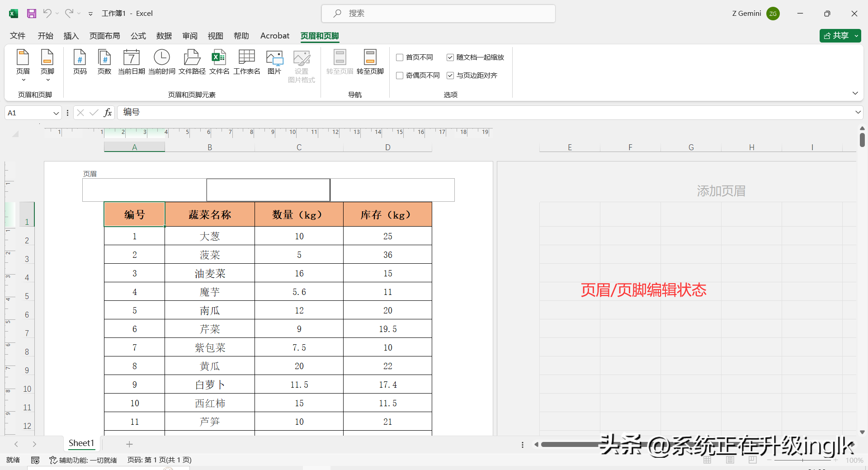Viewport: 868px width, 470px height.
Task: Click the Search (搜索) input box
Action: click(439, 14)
